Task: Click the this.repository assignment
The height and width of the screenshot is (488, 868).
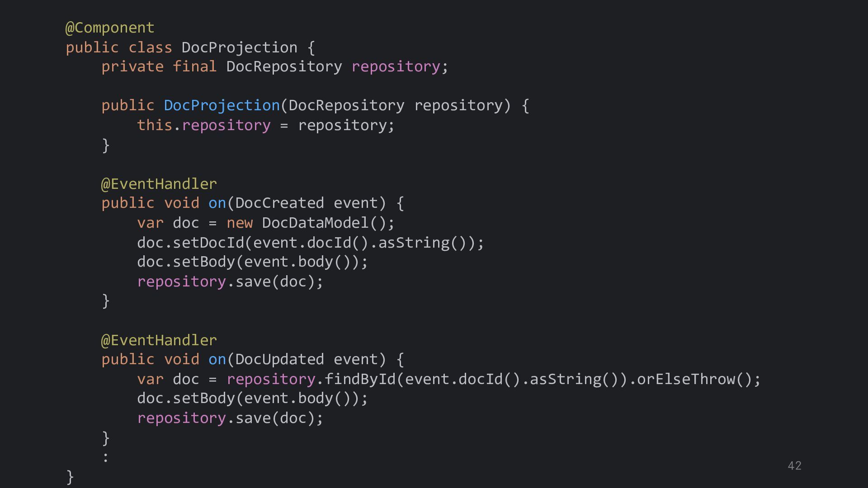Action: click(x=203, y=126)
